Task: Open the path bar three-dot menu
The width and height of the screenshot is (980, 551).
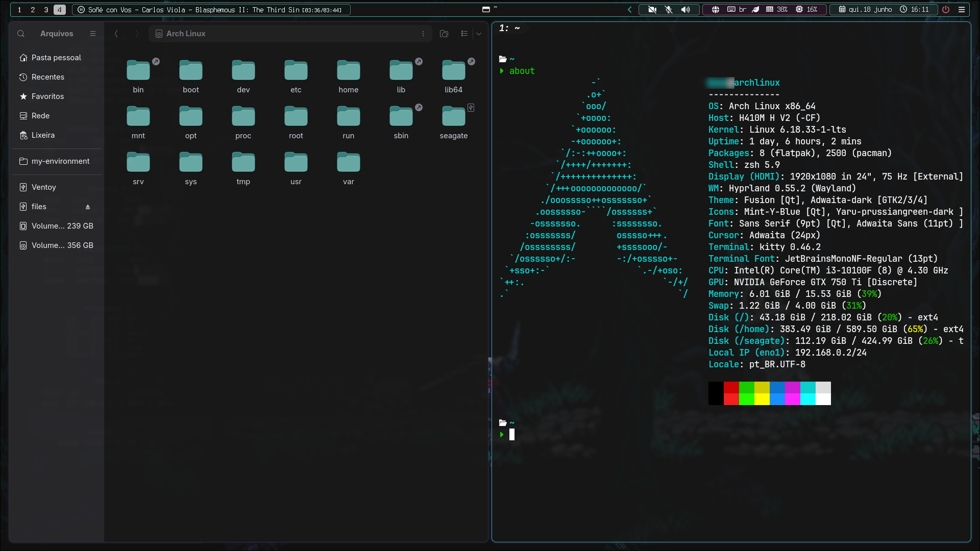Action: click(x=423, y=34)
